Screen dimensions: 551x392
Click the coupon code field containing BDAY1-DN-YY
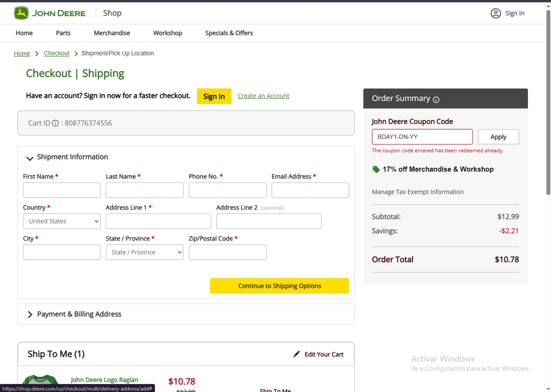point(422,137)
